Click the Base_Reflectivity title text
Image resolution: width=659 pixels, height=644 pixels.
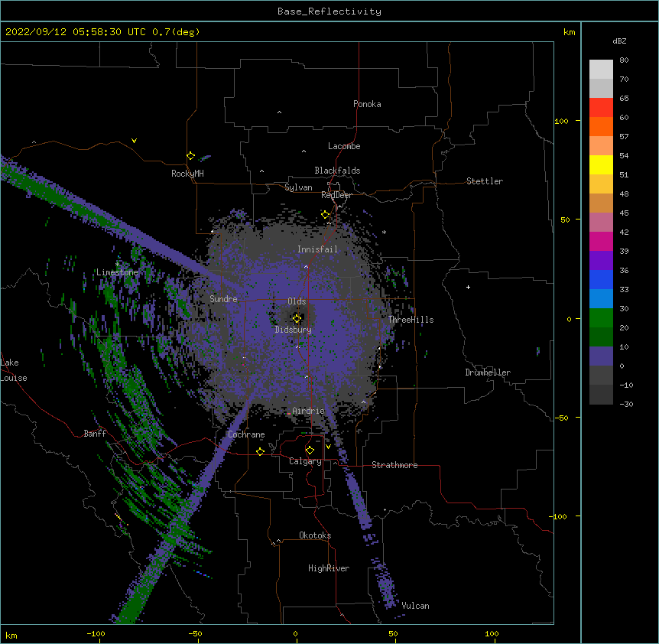click(x=329, y=11)
